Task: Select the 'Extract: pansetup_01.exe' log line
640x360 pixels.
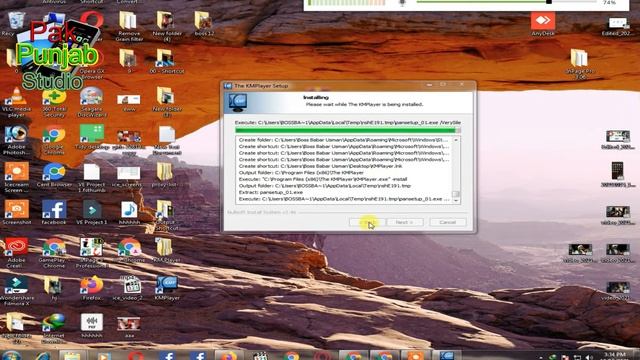Action: (271, 192)
